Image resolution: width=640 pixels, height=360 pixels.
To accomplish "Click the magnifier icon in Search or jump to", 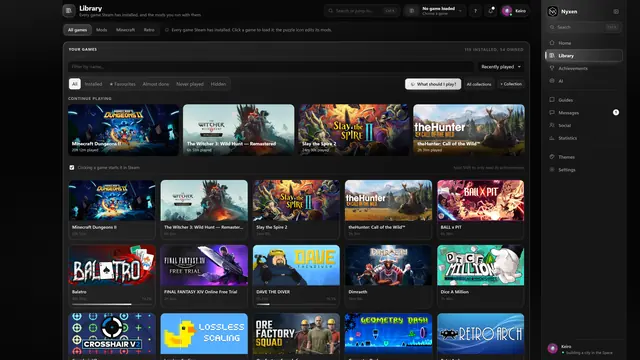I will (x=331, y=11).
